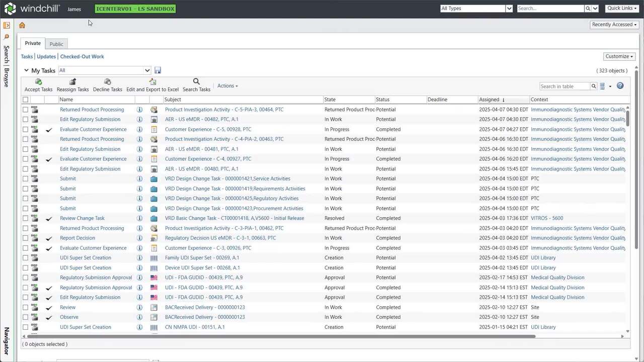Image resolution: width=644 pixels, height=362 pixels.
Task: Save the current table view icon
Action: 157,70
